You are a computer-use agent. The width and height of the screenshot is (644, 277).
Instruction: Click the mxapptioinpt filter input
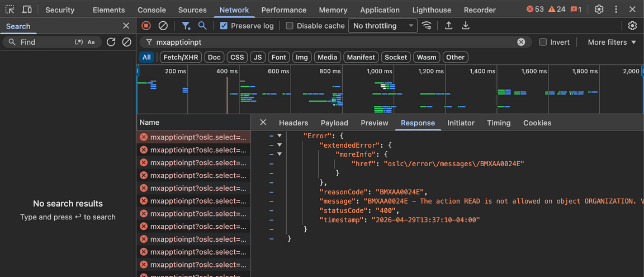point(335,42)
